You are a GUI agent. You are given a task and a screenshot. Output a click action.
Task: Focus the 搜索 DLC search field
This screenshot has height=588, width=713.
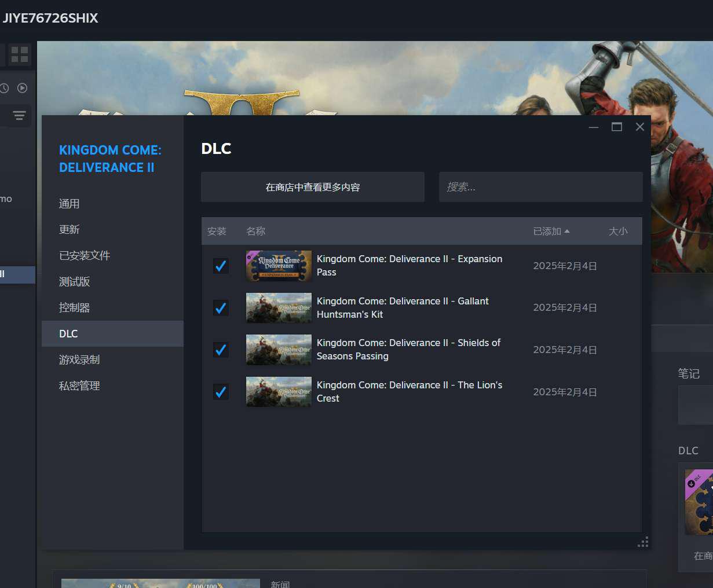pyautogui.click(x=541, y=187)
